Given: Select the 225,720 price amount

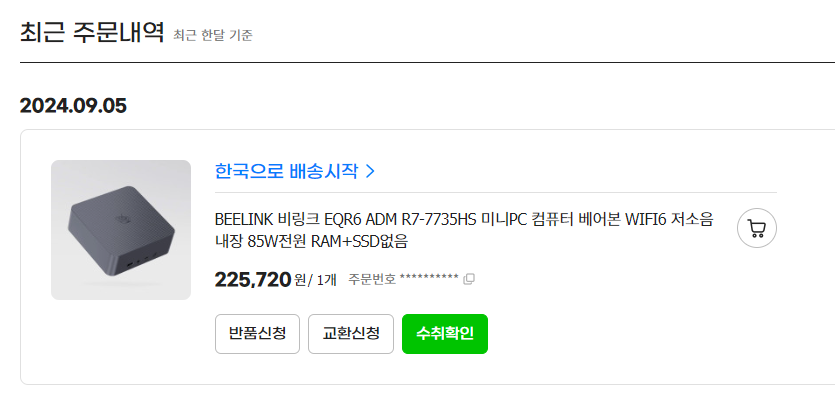Looking at the screenshot, I should [253, 280].
